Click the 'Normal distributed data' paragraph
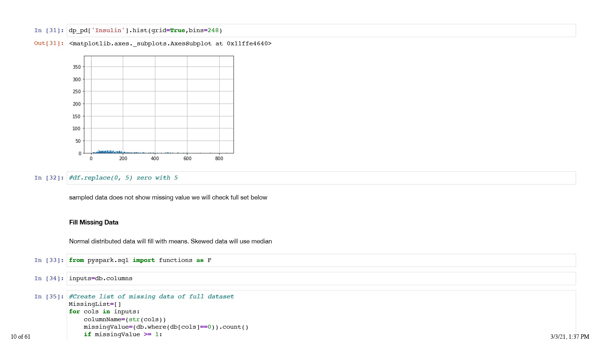The image size is (600, 364). click(x=170, y=242)
